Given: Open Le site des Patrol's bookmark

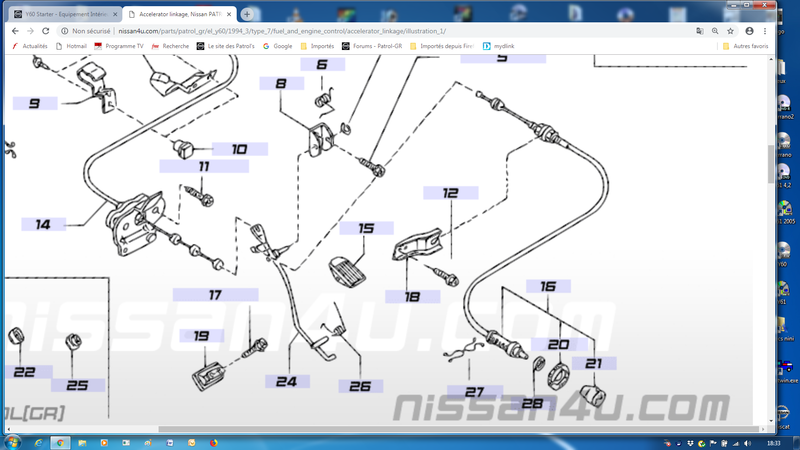Looking at the screenshot, I should pyautogui.click(x=226, y=46).
